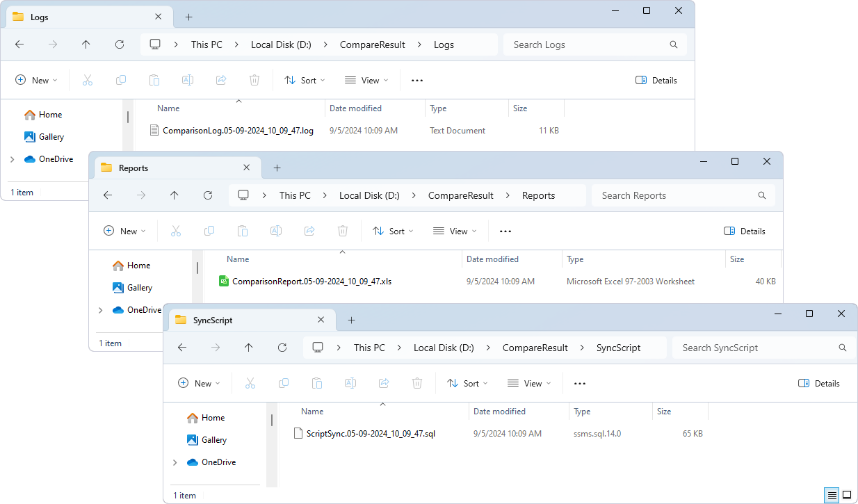Sort by Date modified column in SyncScript

(499, 412)
